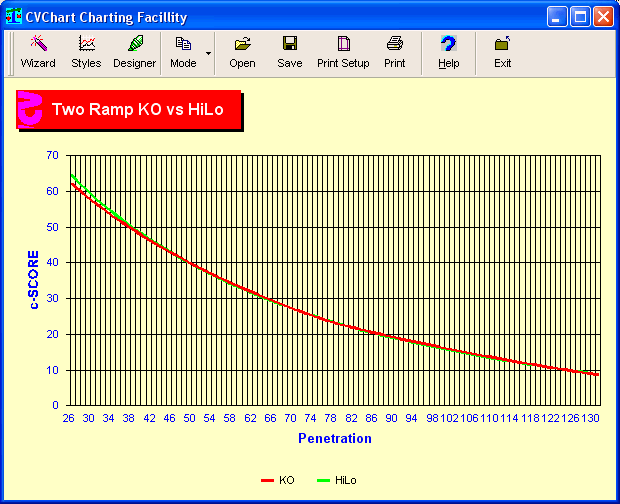Maximize the CVChart window

pos(580,16)
